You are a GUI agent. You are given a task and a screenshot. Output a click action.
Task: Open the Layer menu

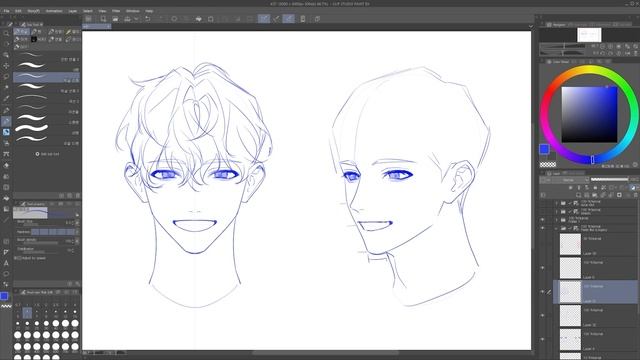pos(73,11)
